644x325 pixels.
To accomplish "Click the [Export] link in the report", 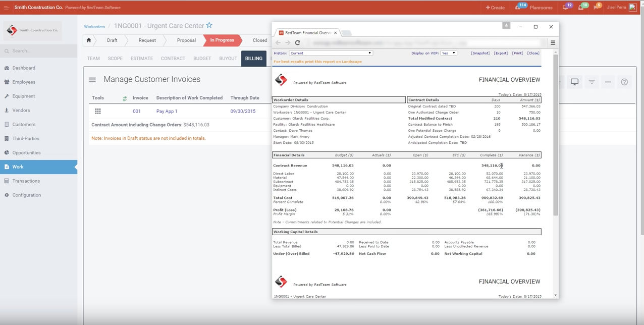I will [x=501, y=53].
